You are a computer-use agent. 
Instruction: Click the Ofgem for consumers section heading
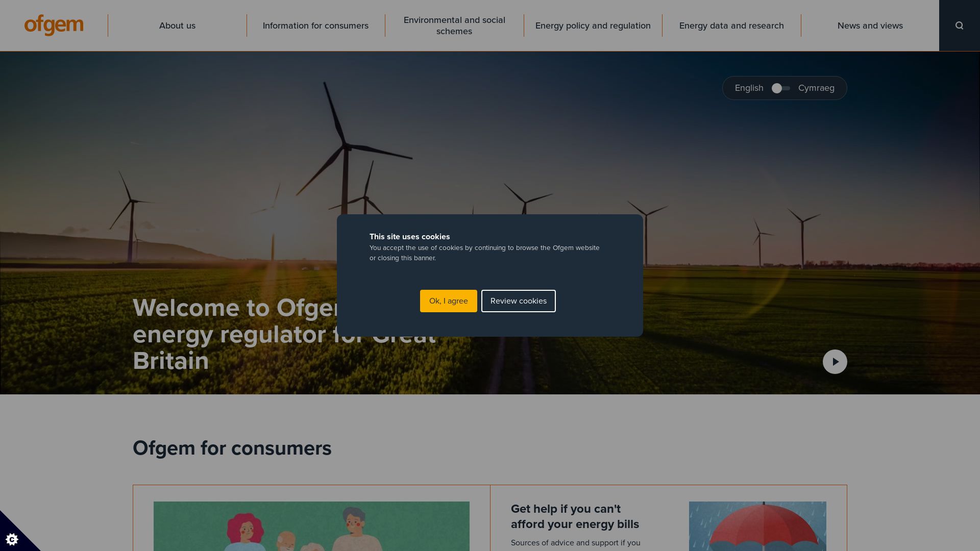point(232,447)
